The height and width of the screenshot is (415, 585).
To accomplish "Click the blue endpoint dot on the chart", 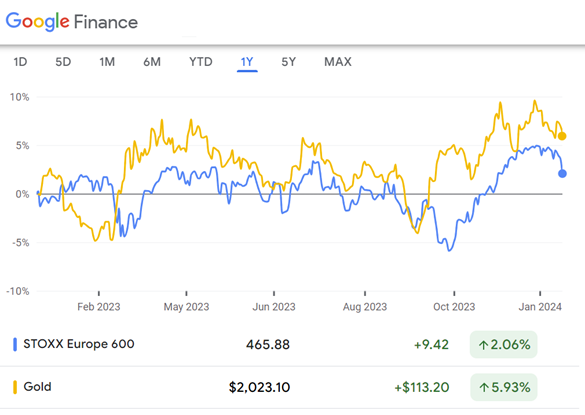I will pos(562,174).
